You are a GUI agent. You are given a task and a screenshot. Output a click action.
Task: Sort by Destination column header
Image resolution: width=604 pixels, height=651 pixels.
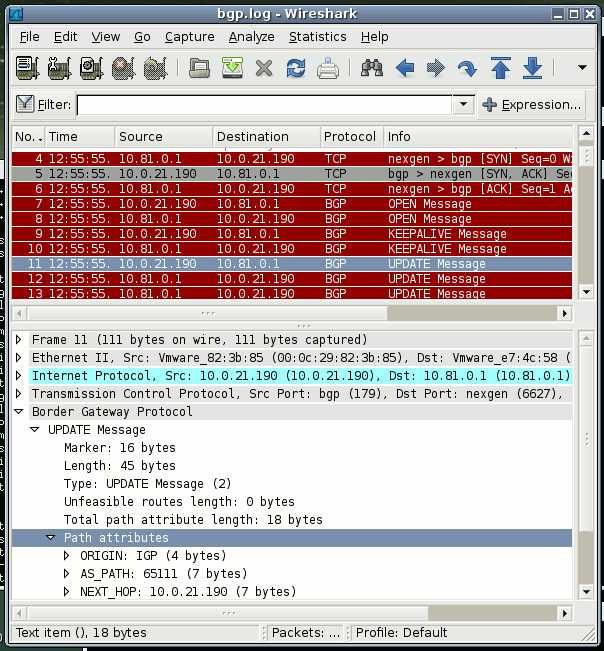pos(267,137)
